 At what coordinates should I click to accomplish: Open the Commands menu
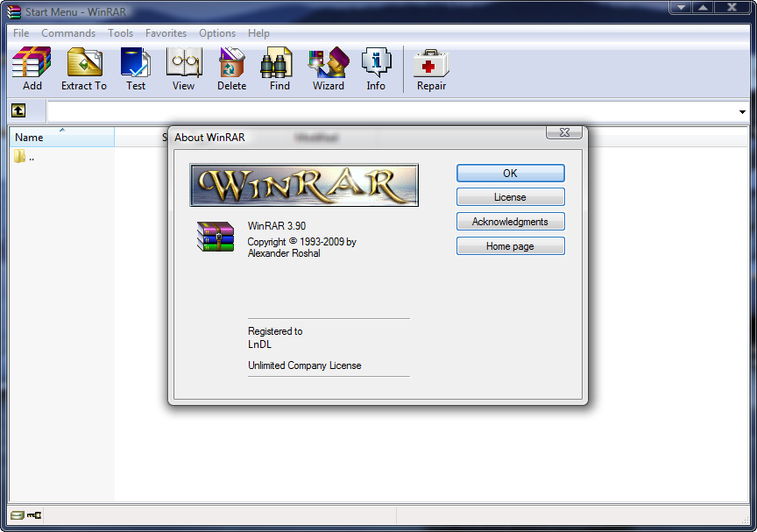click(68, 32)
